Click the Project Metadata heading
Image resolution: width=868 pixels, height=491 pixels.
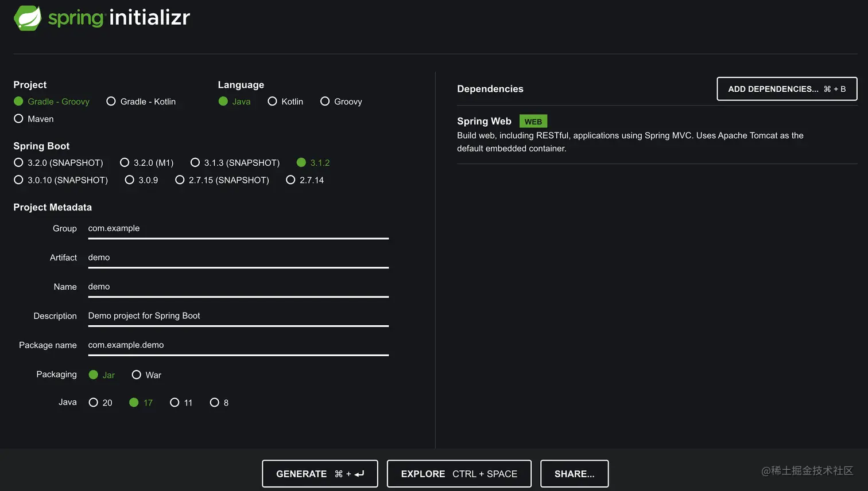[52, 207]
